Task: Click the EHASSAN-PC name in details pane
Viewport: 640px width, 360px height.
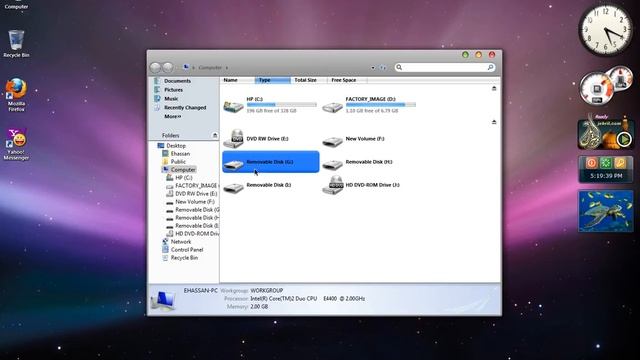Action: [200, 291]
